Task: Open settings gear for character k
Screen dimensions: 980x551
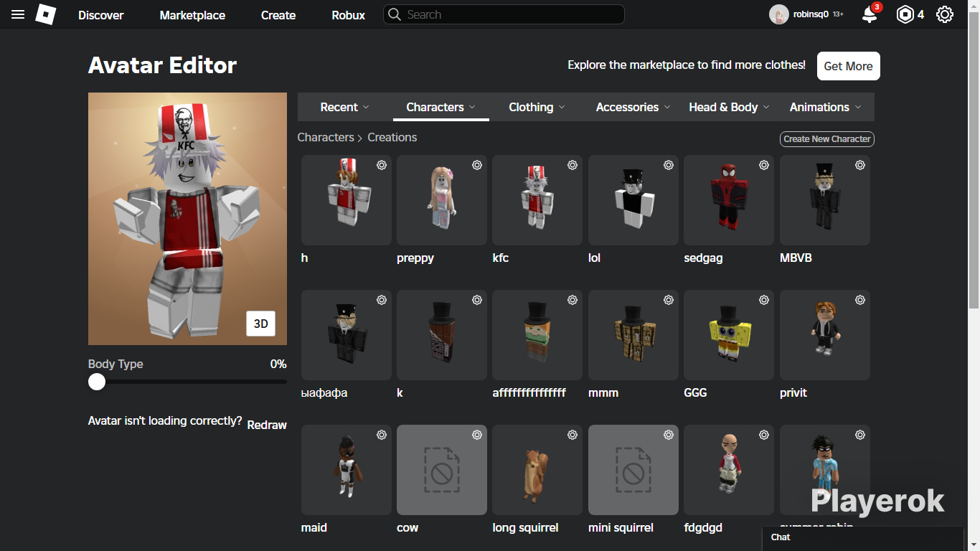Action: tap(477, 300)
